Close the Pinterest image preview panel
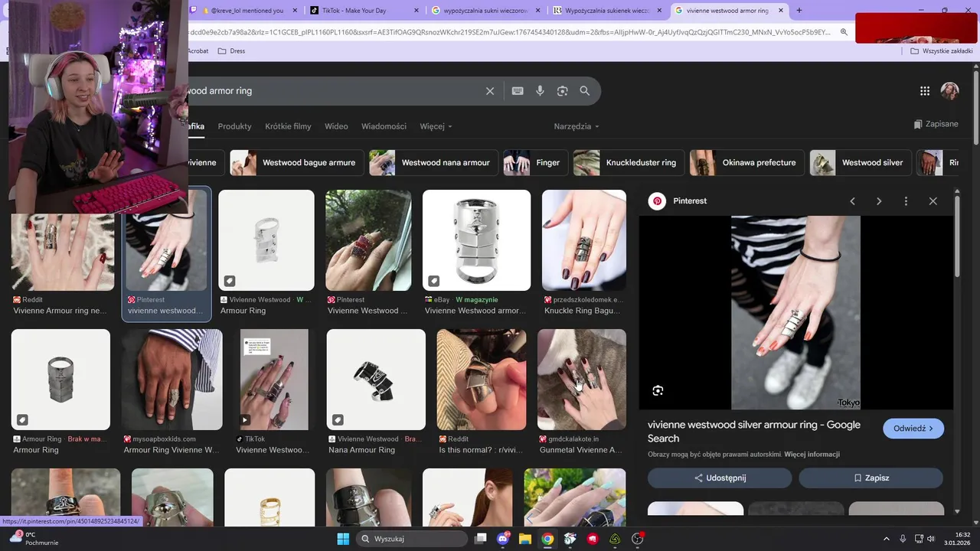Screen dimensions: 980x551 pyautogui.click(x=933, y=201)
